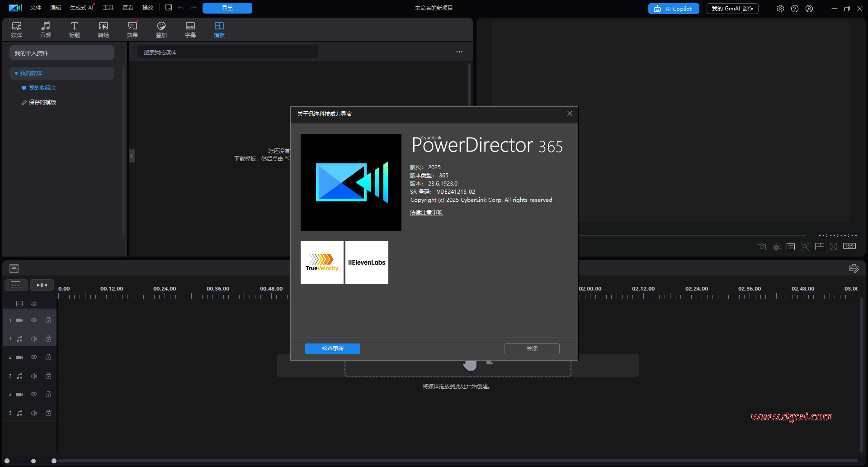
Task: Open library more options ellipsis
Action: pyautogui.click(x=459, y=52)
